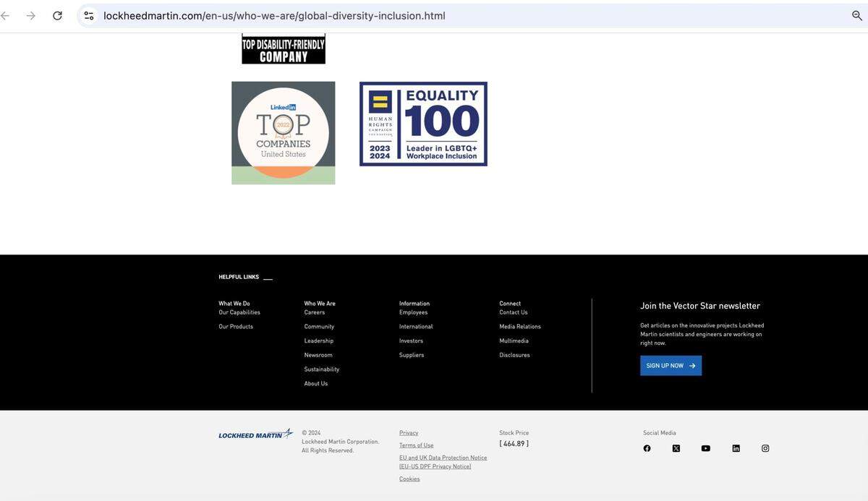This screenshot has width=868, height=501.
Task: Open site information icon in address bar
Action: coord(88,15)
